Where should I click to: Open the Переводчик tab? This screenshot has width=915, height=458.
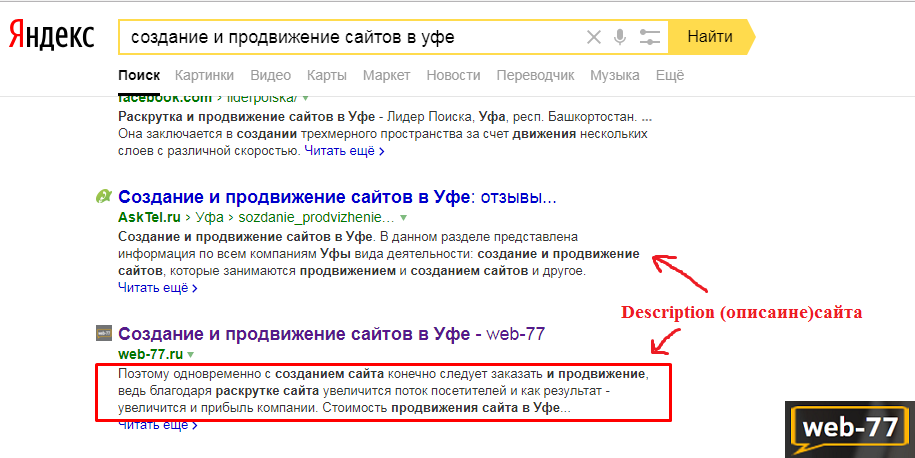click(535, 75)
